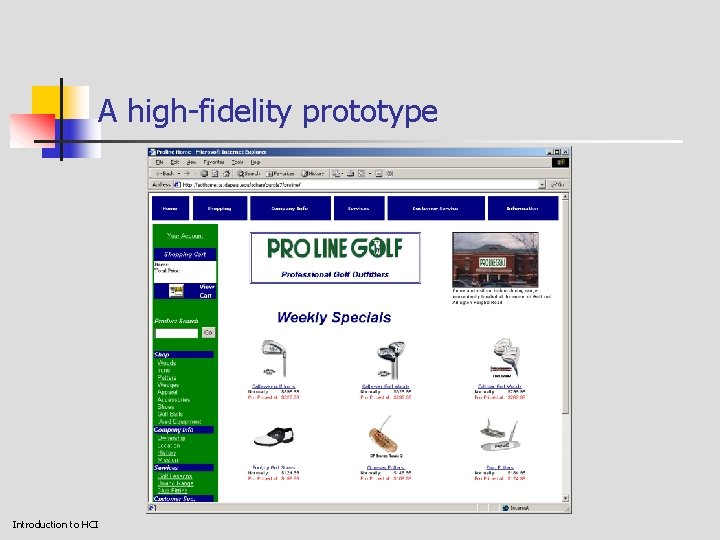
Task: Click the Woods link under Shop
Action: pos(167,363)
